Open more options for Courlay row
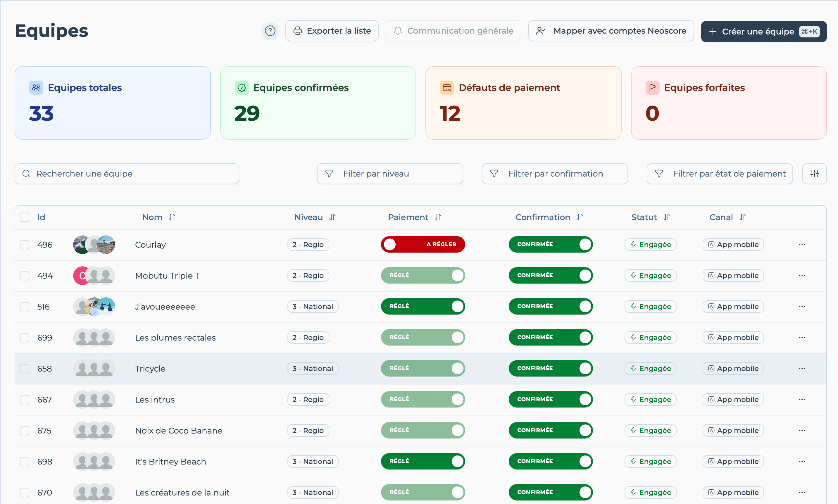Viewport: 838px width, 504px height. [802, 244]
